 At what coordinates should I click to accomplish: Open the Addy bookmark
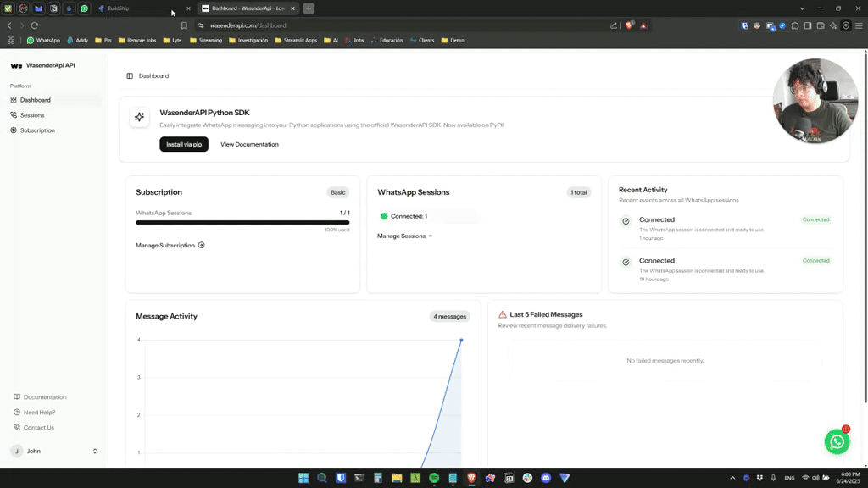coord(77,41)
